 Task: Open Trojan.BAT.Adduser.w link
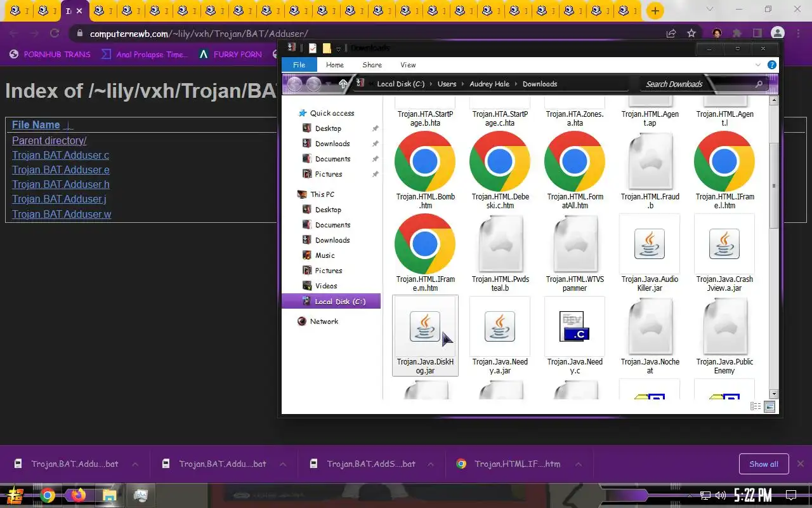click(x=62, y=214)
